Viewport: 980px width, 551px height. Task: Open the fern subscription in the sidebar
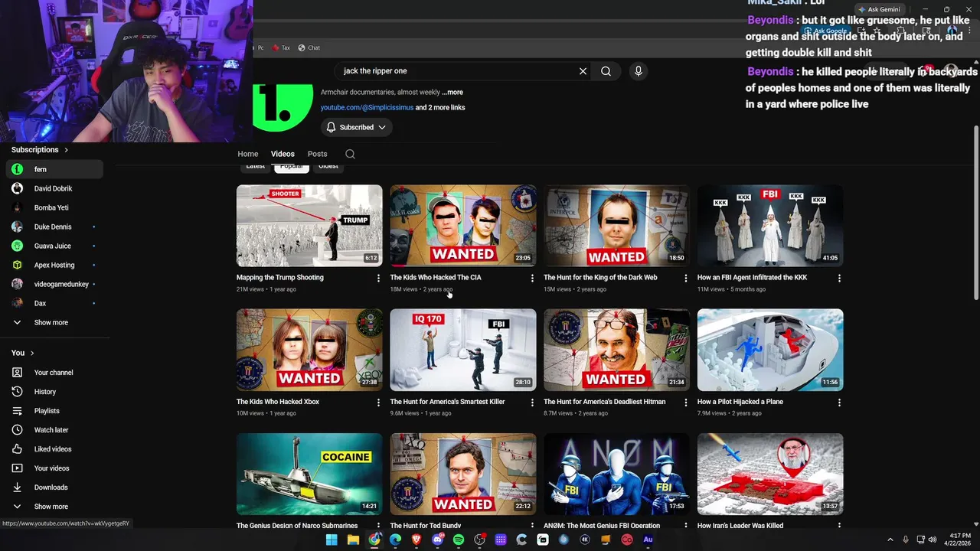tap(54, 169)
